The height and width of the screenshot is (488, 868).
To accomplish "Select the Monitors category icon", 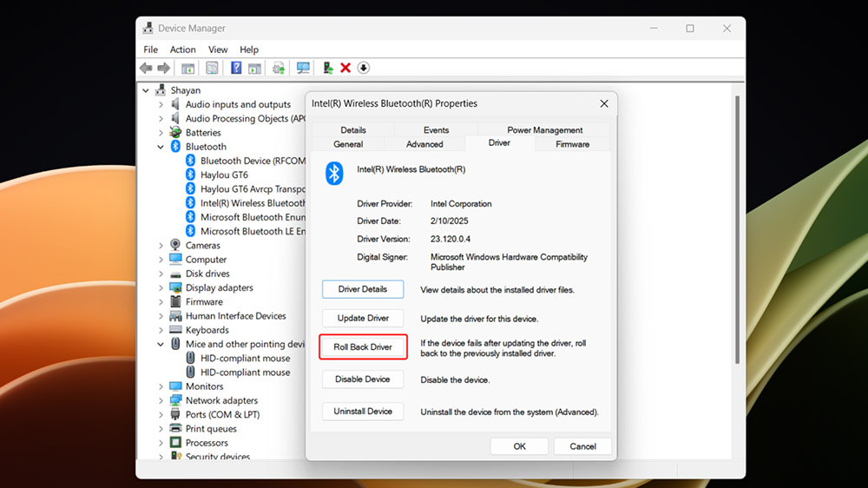I will [175, 386].
